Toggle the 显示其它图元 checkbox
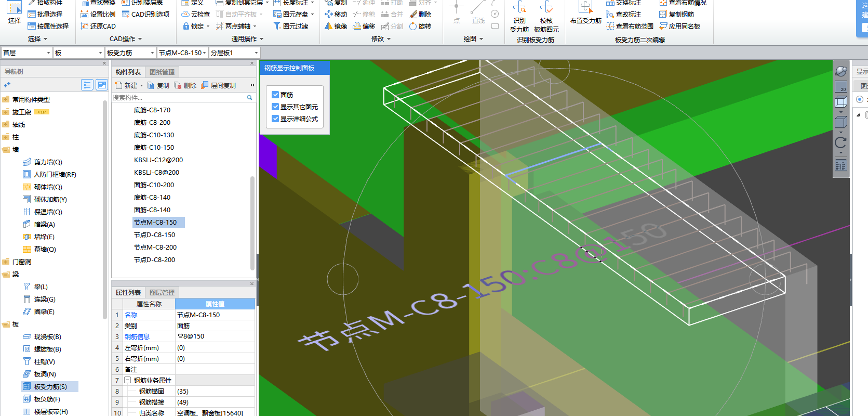 coord(275,107)
